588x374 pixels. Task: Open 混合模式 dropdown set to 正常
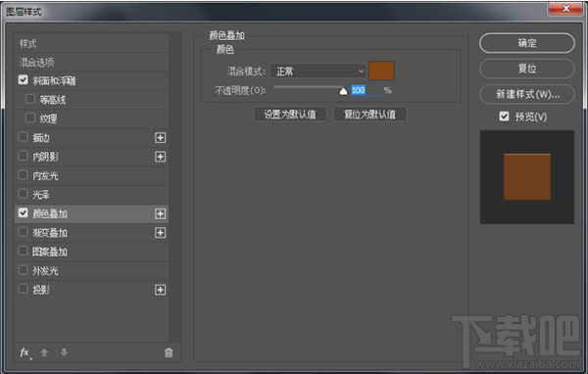point(318,70)
